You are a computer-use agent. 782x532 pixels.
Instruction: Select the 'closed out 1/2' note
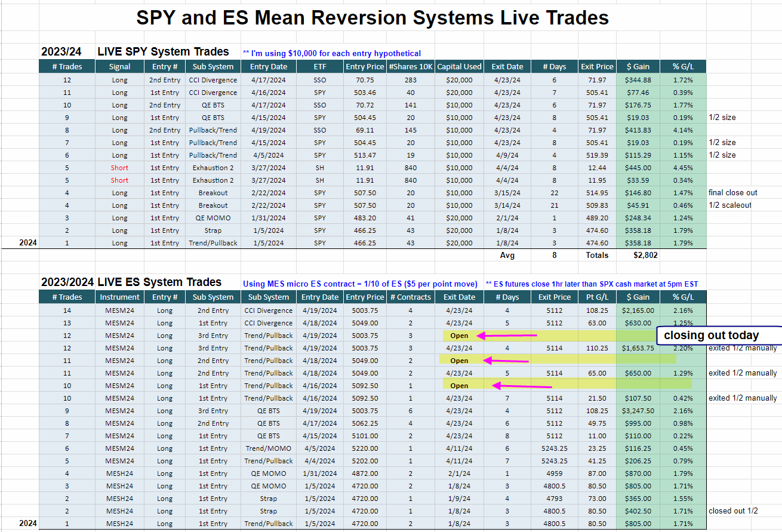pyautogui.click(x=734, y=511)
